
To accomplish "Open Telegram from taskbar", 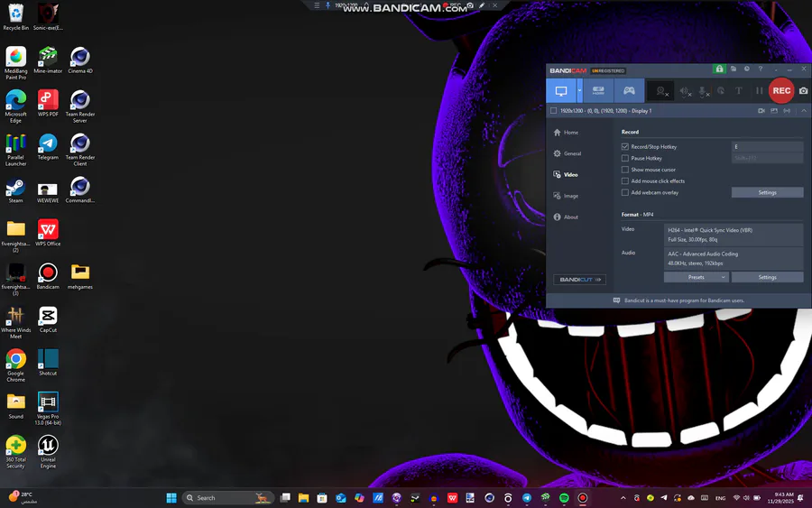I will pos(527,498).
